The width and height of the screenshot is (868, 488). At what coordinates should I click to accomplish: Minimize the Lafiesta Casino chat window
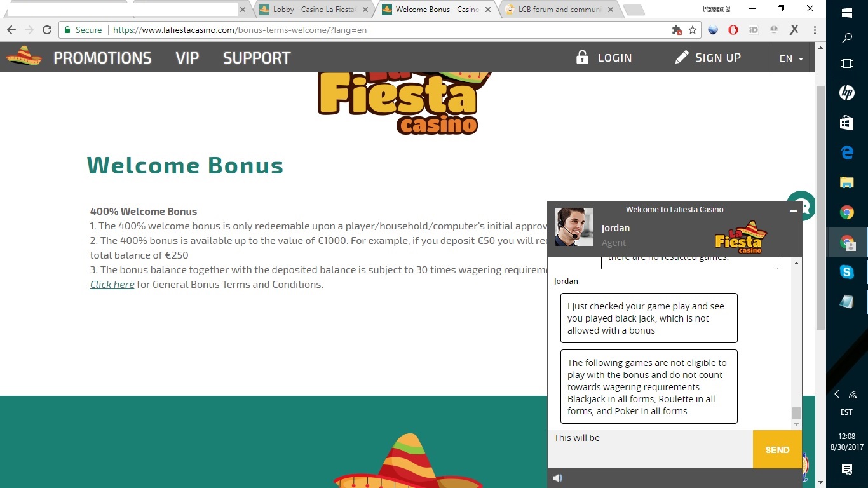[793, 211]
